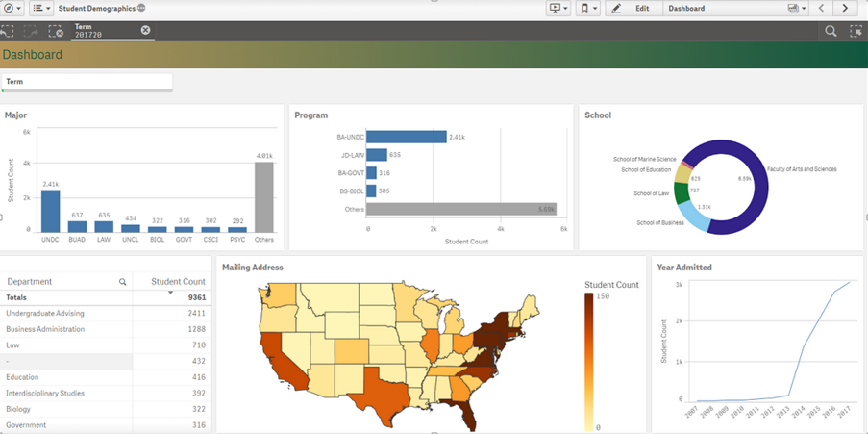Click the Faculty of Arts and Sciences donut segment

760,189
